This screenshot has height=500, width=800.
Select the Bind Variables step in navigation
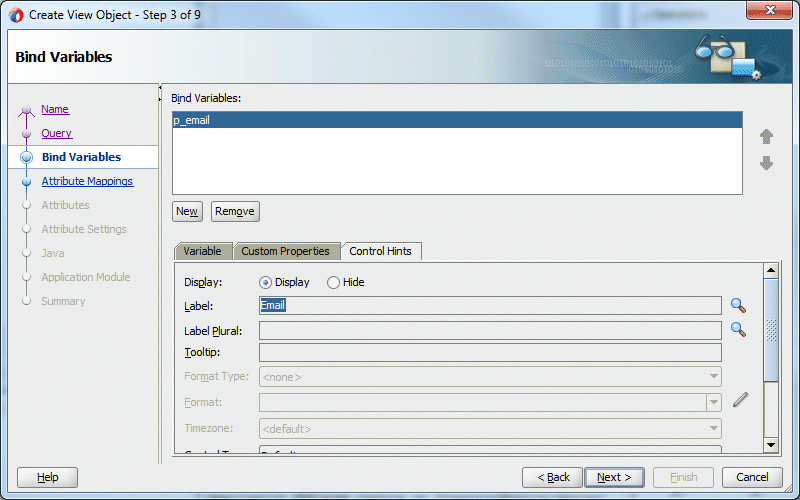[82, 157]
